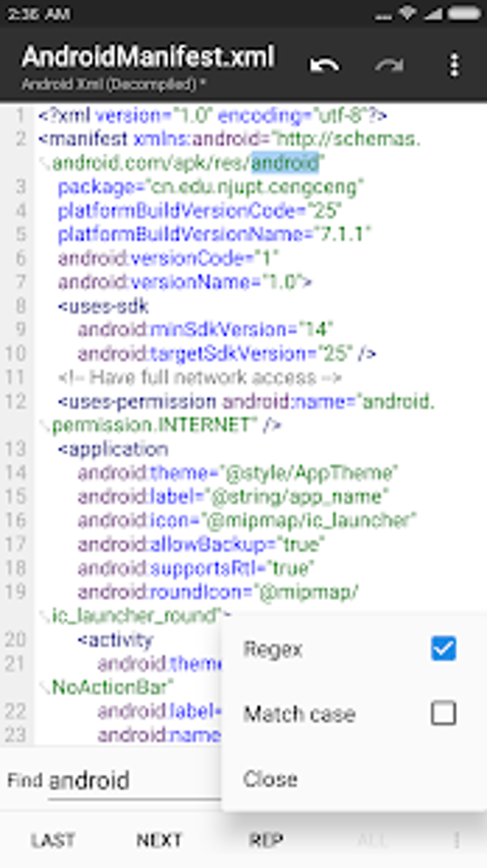Select the Regex menu entry label
The height and width of the screenshot is (868, 487).
point(273,650)
